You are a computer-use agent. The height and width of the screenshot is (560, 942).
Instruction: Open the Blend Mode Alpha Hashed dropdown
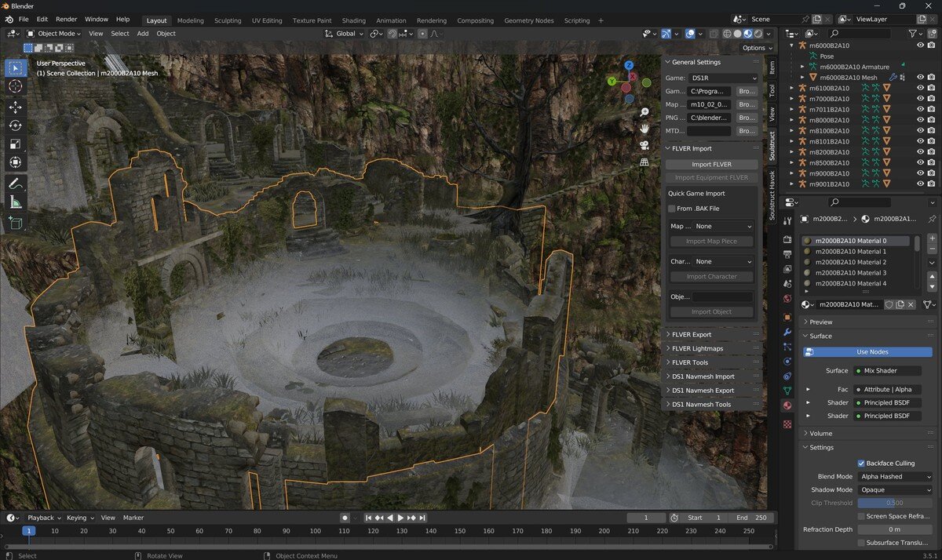(895, 477)
